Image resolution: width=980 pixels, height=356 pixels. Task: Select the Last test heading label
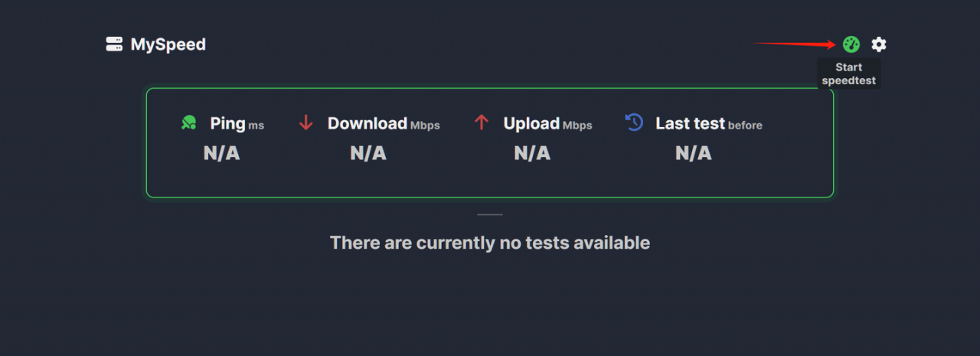pyautogui.click(x=690, y=123)
